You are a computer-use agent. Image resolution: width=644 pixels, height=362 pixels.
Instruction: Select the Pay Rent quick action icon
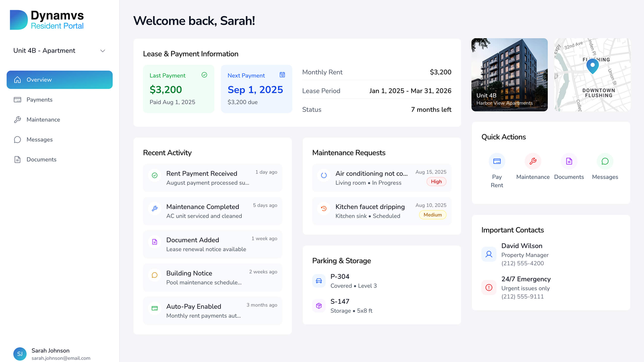click(497, 161)
